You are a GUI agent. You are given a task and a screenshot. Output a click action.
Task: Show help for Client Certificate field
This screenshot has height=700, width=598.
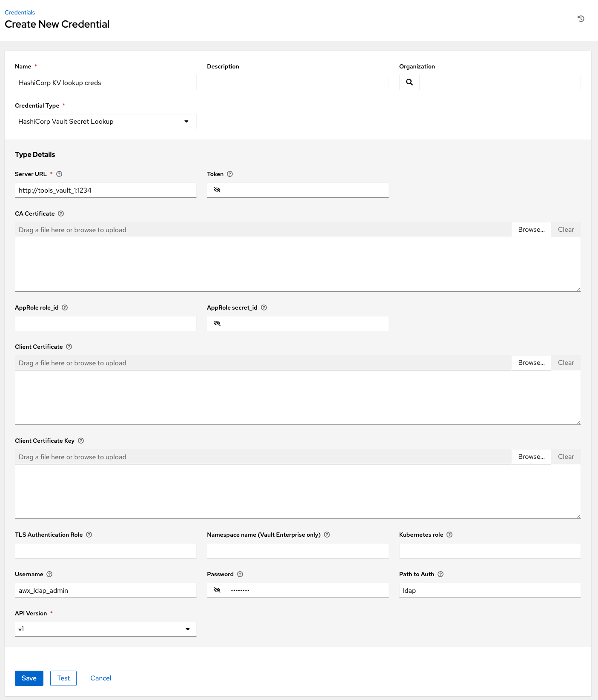tap(69, 347)
